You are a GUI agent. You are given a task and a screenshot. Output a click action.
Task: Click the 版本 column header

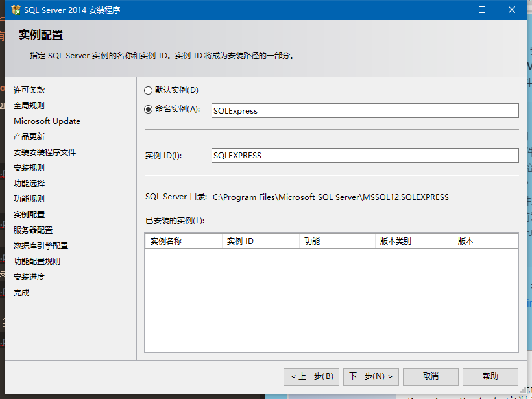point(485,241)
